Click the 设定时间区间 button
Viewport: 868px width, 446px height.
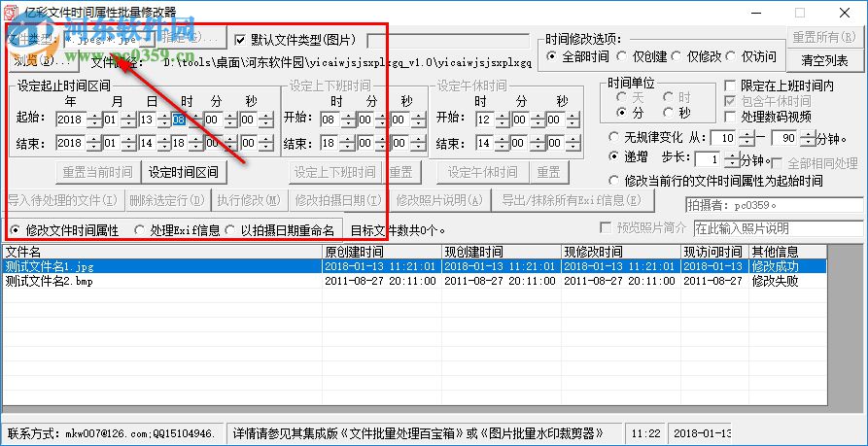(x=184, y=172)
